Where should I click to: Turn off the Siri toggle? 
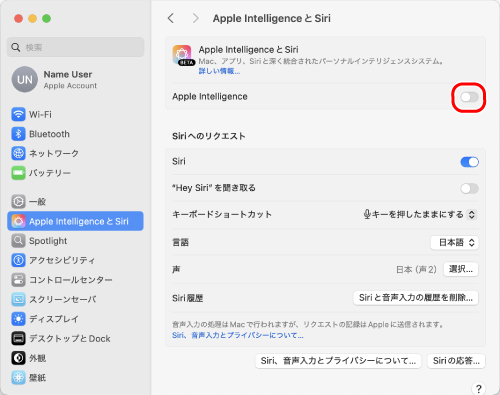click(x=469, y=162)
